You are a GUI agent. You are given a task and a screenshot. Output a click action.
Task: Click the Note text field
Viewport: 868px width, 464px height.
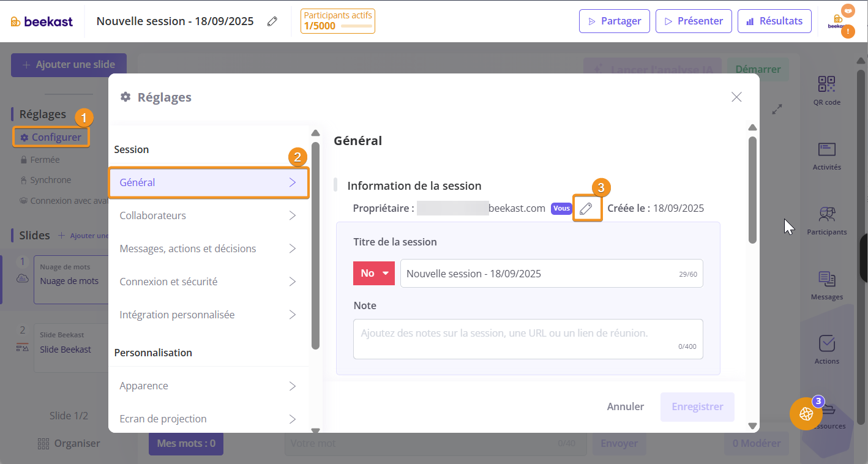[x=528, y=339]
